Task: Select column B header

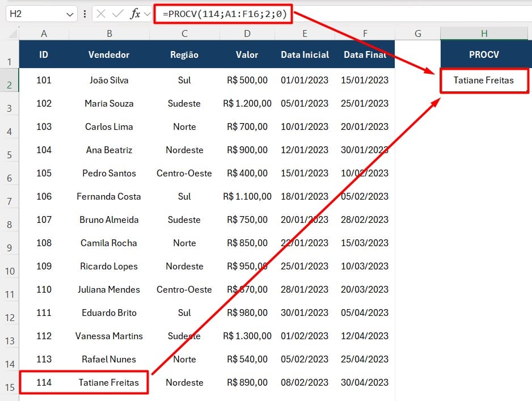Action: click(x=109, y=33)
